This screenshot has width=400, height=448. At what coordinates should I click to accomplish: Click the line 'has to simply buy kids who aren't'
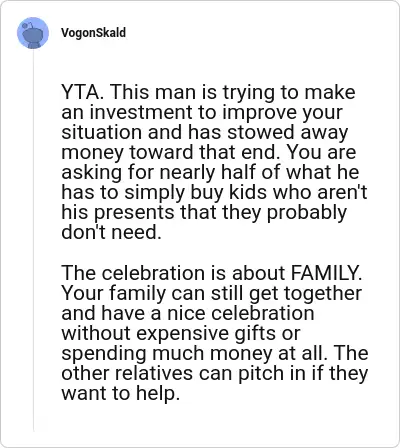click(214, 192)
